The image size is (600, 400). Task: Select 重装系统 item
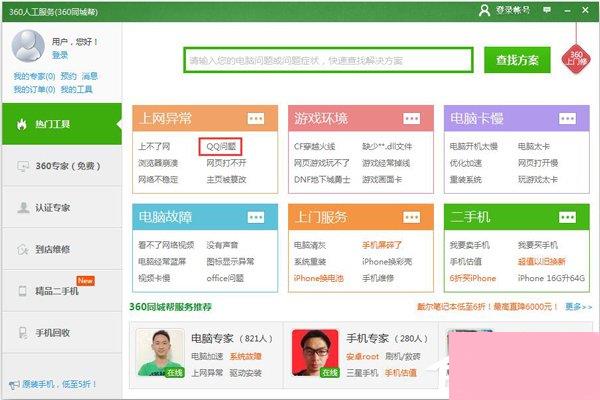[x=466, y=180]
